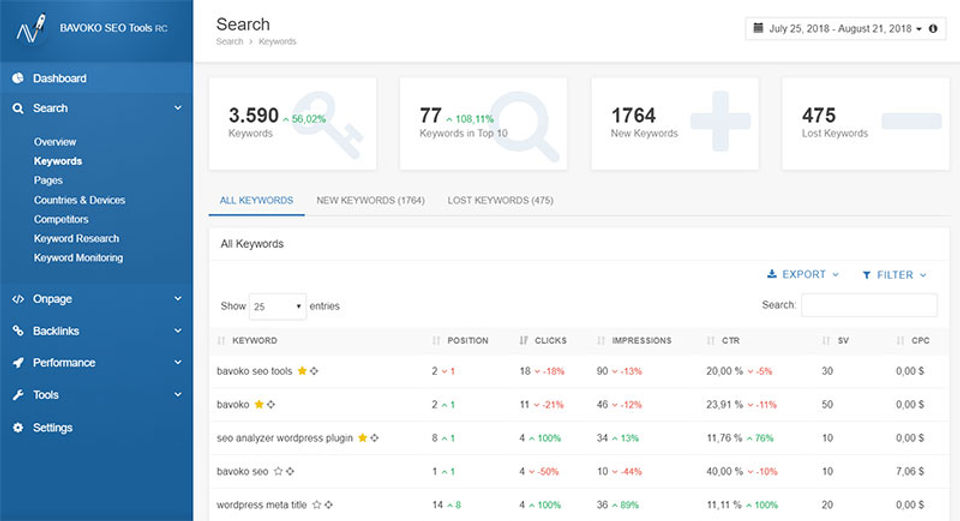Open Keywords in sidebar
Screen dimensions: 960x521
pos(58,161)
